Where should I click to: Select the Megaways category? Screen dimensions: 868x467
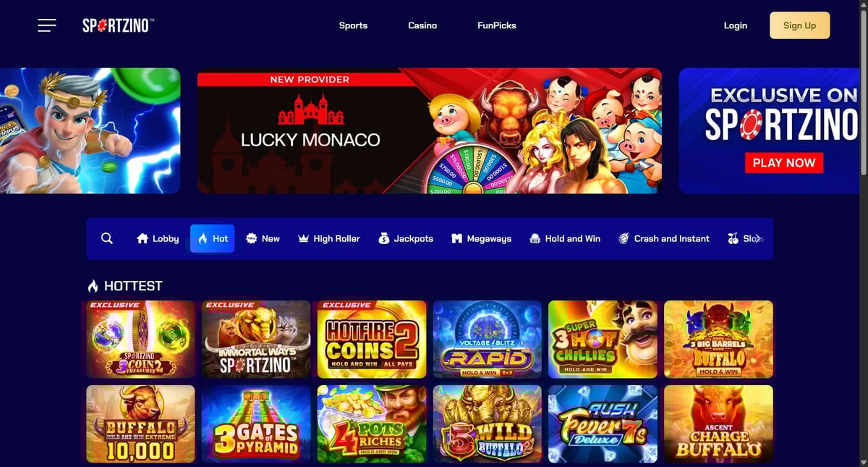[x=481, y=238]
